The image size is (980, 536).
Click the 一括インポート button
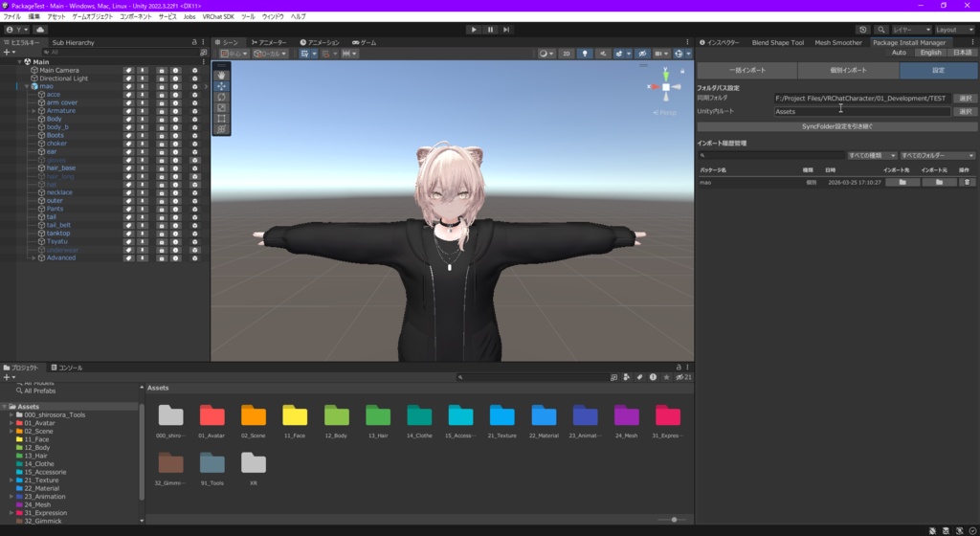point(746,70)
